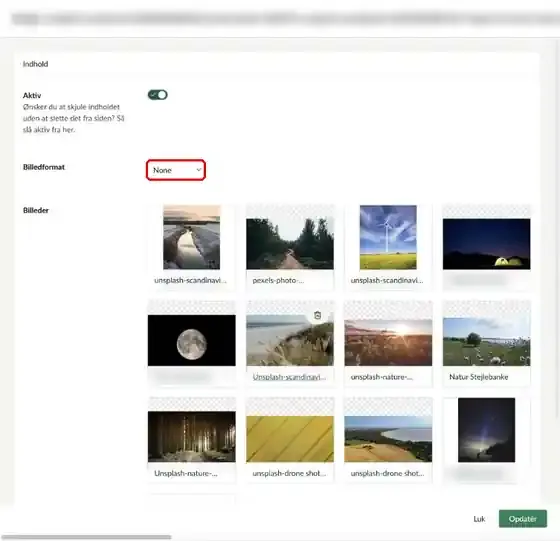Select the Natur Stejlebanke thumbnail image
The width and height of the screenshot is (560, 541).
[486, 342]
